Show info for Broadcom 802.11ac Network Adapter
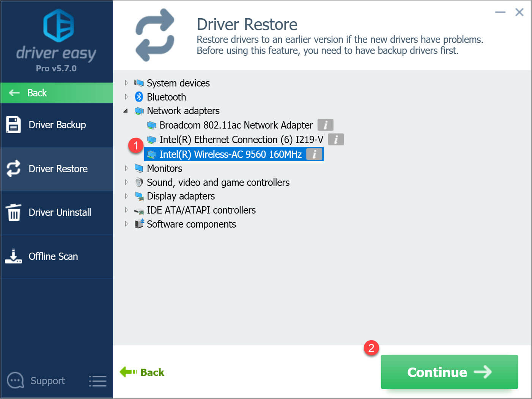Screen dimensions: 532x399 [325, 125]
